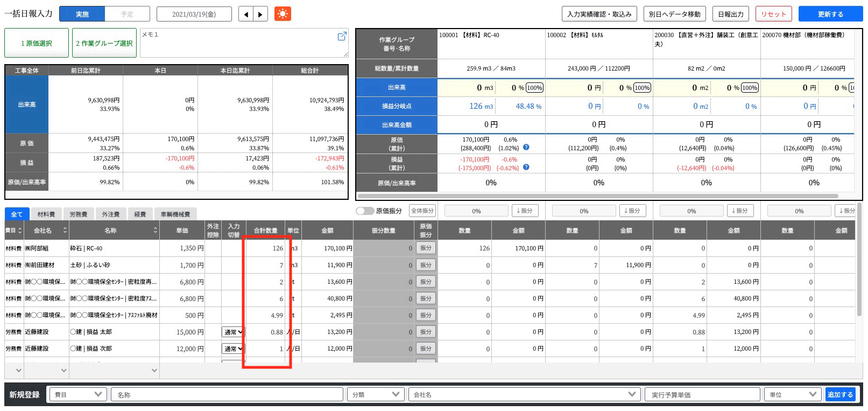This screenshot has height=411, width=868.
Task: Click the 1 原価選択 button
Action: [37, 43]
